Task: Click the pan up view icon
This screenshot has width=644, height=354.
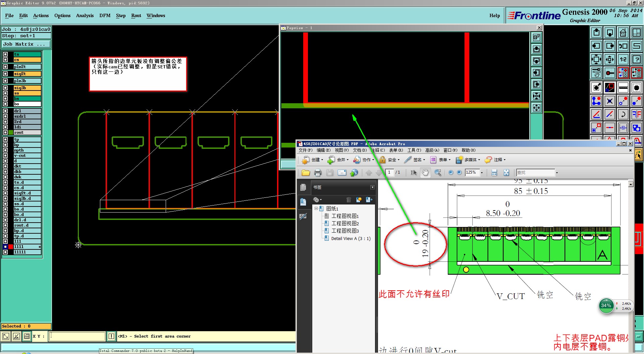Action: (x=596, y=33)
